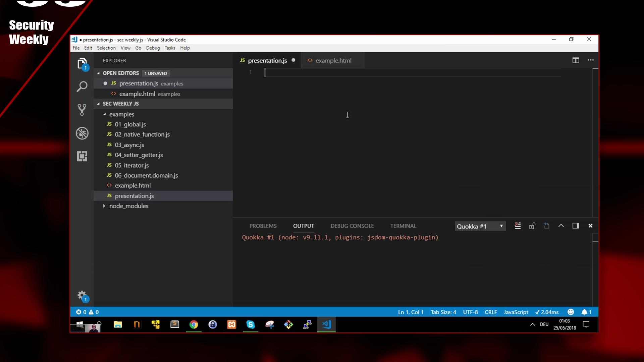The height and width of the screenshot is (362, 644).
Task: Click the feedback smiley icon
Action: [x=571, y=312]
